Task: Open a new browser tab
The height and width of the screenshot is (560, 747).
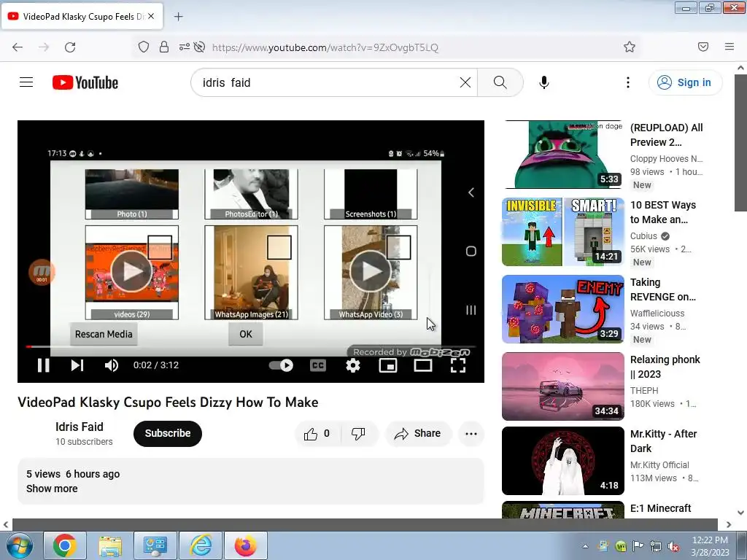Action: point(178,17)
